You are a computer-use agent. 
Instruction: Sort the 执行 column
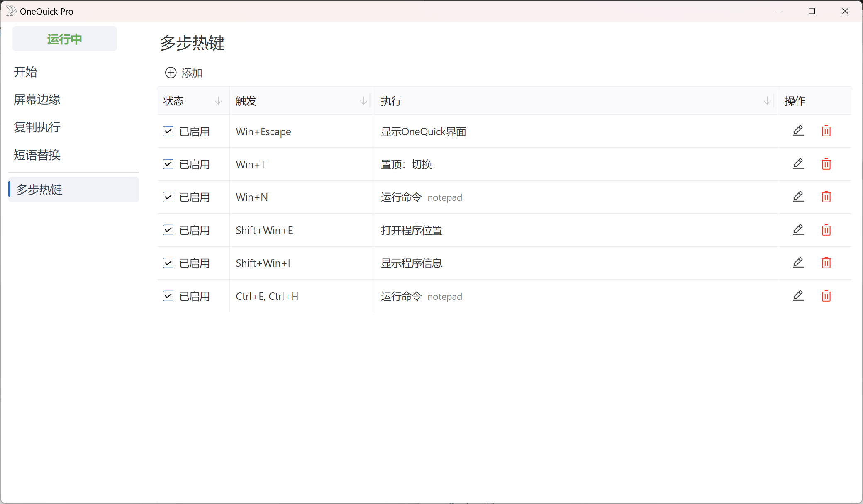pyautogui.click(x=767, y=100)
